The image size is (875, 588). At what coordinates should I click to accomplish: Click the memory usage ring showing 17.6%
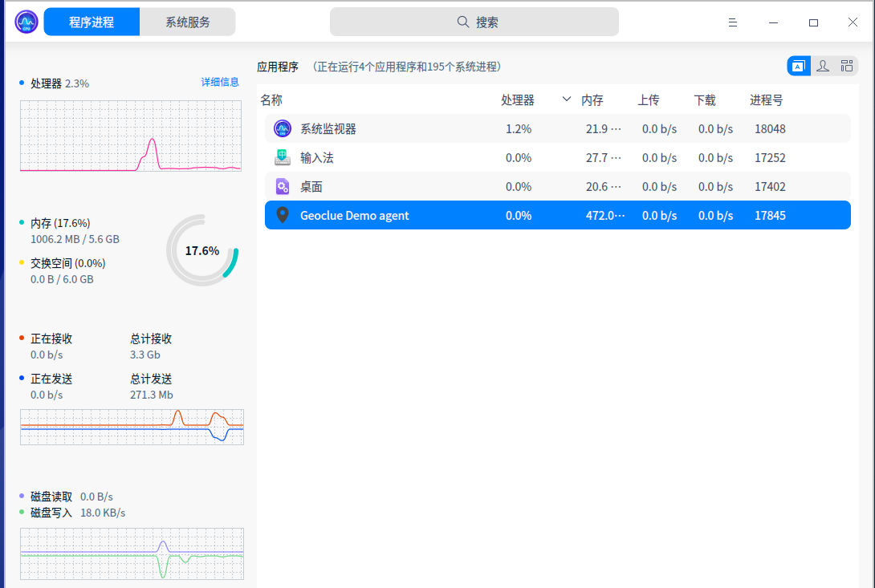(x=202, y=250)
